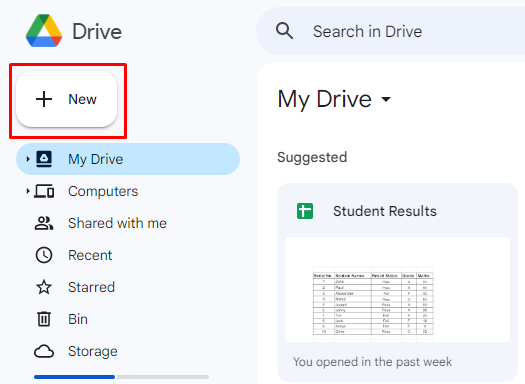Click the My Drive sidebar icon
This screenshot has height=384, width=525.
click(x=44, y=159)
